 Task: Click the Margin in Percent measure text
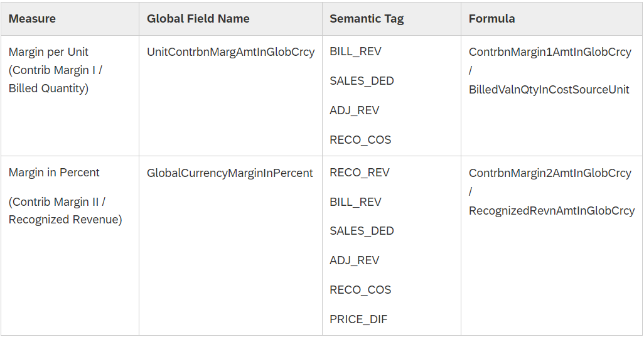(x=54, y=173)
